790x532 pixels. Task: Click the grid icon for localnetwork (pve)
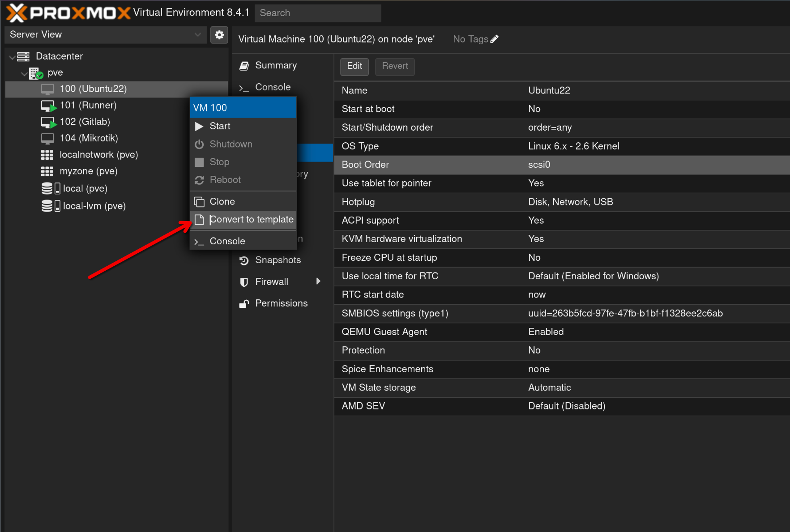pyautogui.click(x=47, y=155)
